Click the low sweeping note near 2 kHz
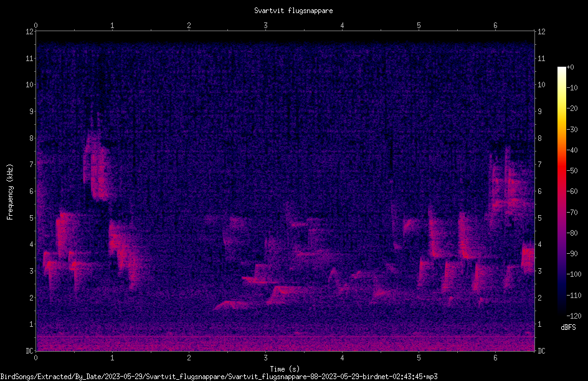The height and width of the screenshot is (381, 588). tap(234, 304)
